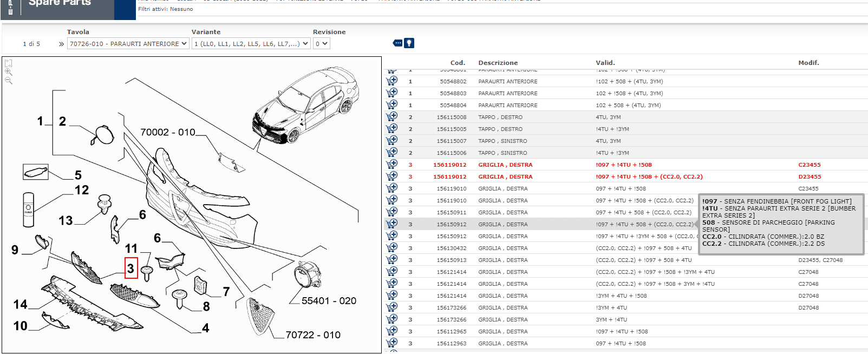The height and width of the screenshot is (354, 868).
Task: Open the Variante dropdown
Action: pos(251,44)
